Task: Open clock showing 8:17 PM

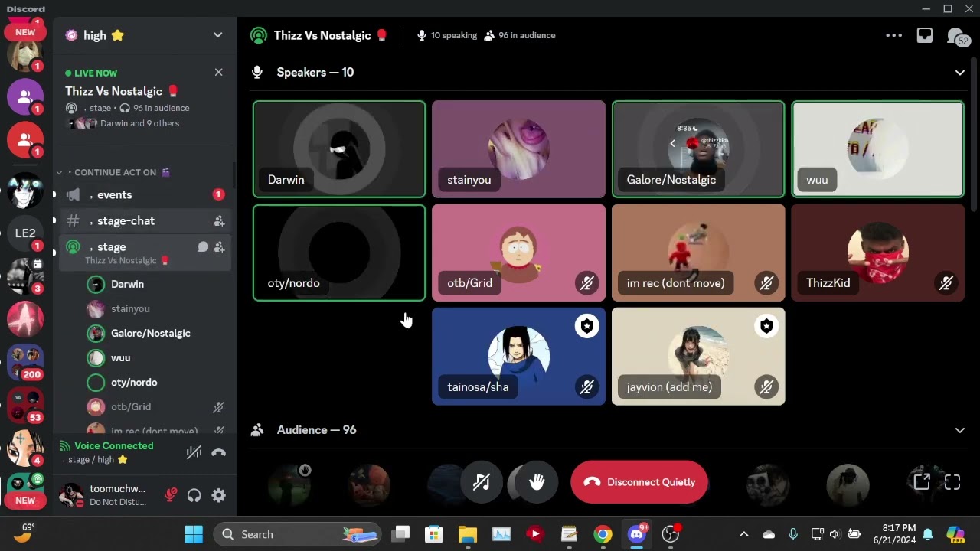Action: [894, 534]
